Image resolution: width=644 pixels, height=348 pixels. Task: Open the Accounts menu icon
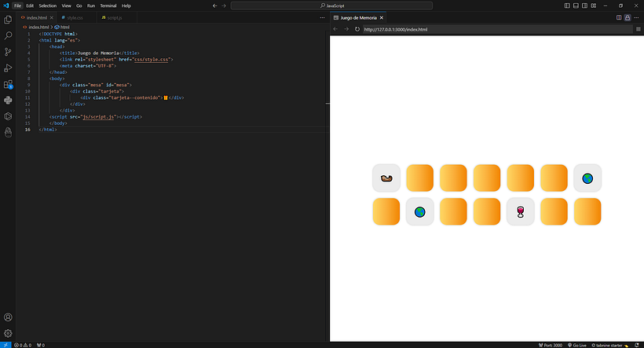[8, 317]
